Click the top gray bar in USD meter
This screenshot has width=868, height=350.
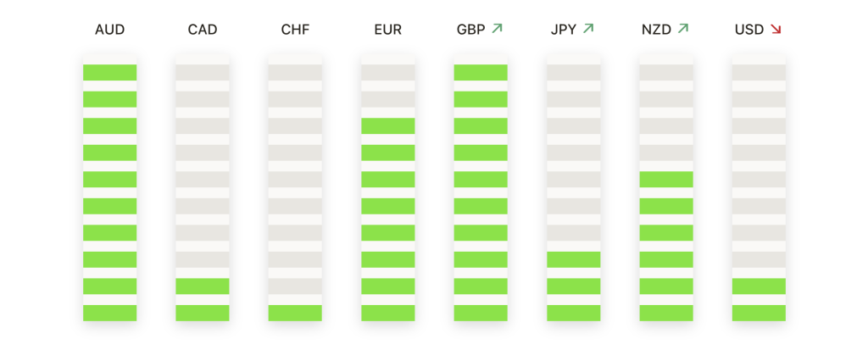[759, 73]
